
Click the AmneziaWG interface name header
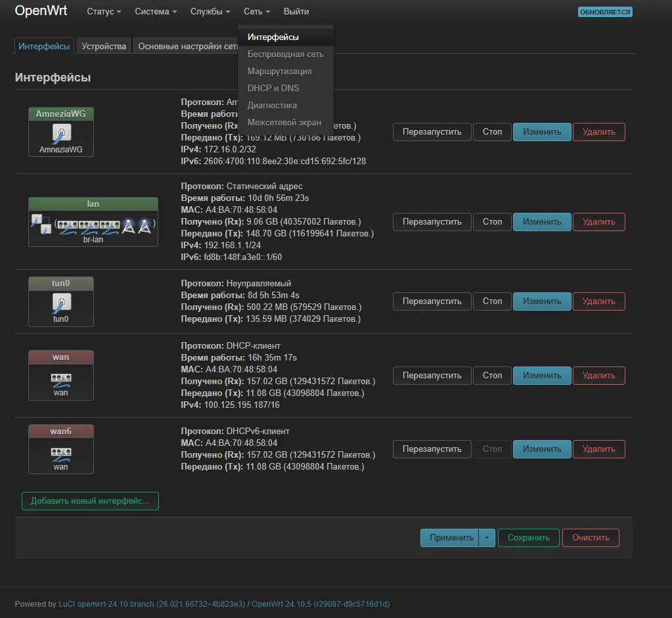[61, 114]
